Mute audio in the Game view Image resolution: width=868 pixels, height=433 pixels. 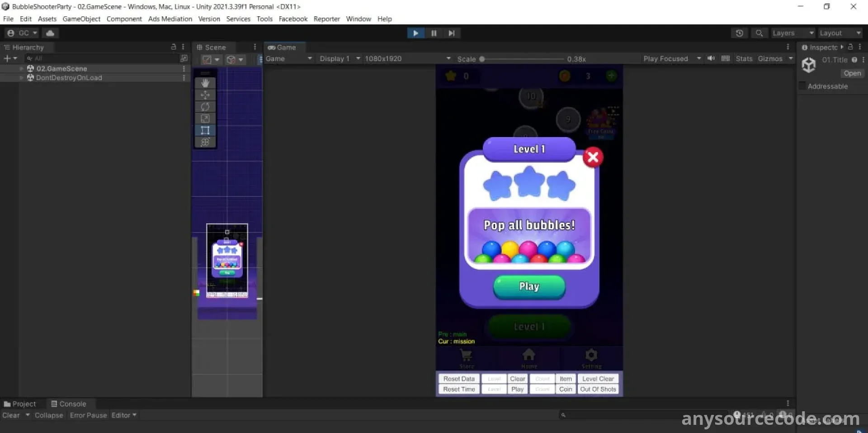[x=711, y=58]
